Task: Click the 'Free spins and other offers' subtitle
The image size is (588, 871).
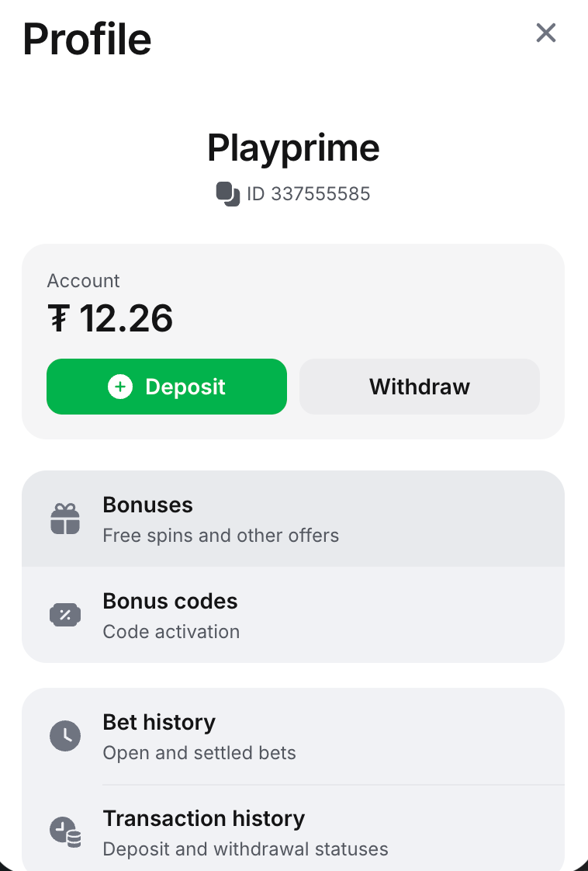Action: 220,536
